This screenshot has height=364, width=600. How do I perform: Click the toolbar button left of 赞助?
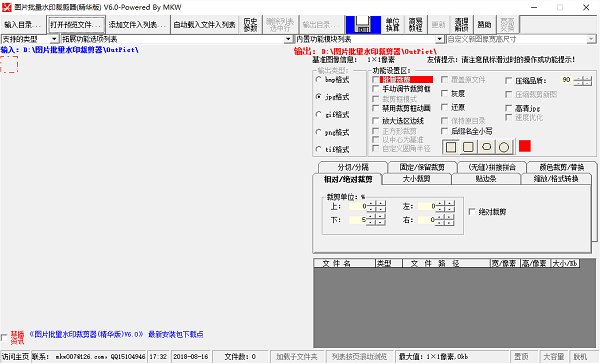[461, 25]
